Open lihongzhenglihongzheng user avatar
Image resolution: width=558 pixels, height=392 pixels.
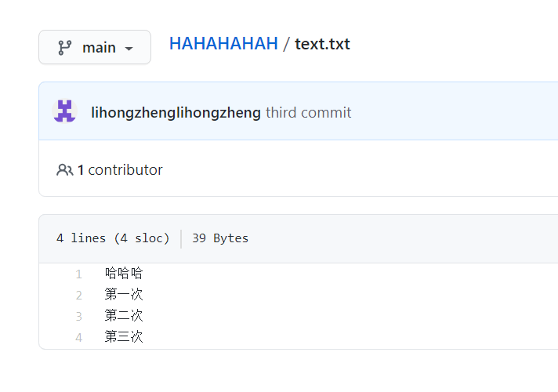click(65, 111)
